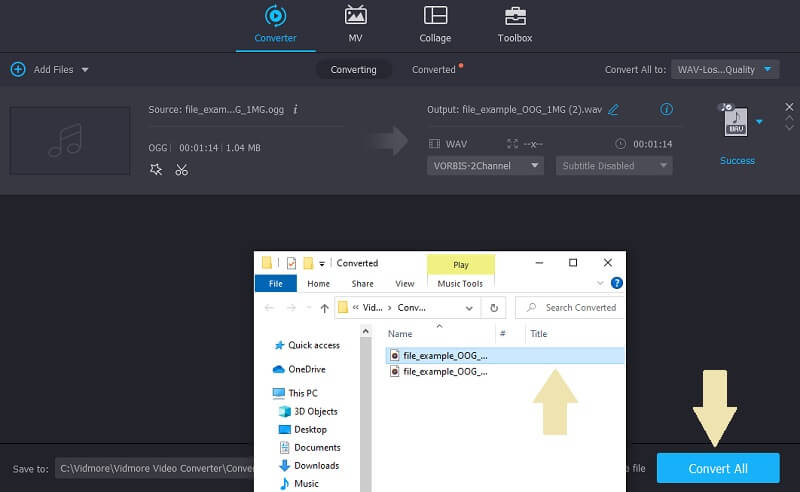800x492 pixels.
Task: Click the star-shaped edit effects icon
Action: [156, 170]
